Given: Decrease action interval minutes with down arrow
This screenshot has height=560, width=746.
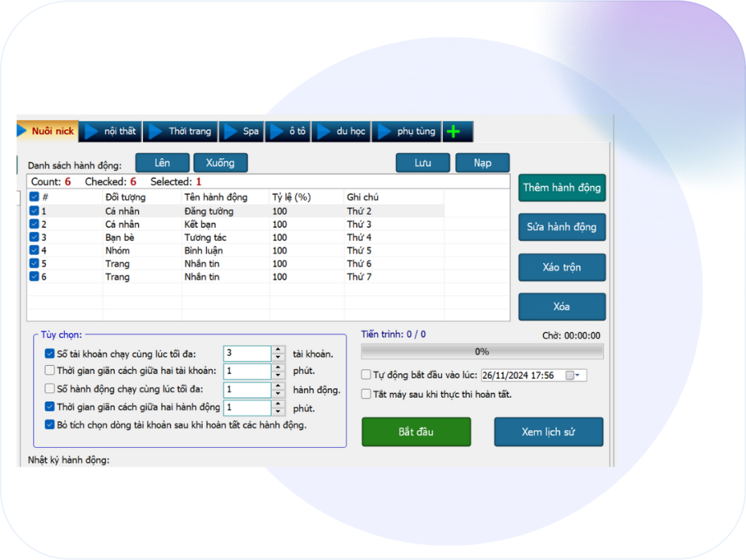Looking at the screenshot, I should tap(278, 412).
